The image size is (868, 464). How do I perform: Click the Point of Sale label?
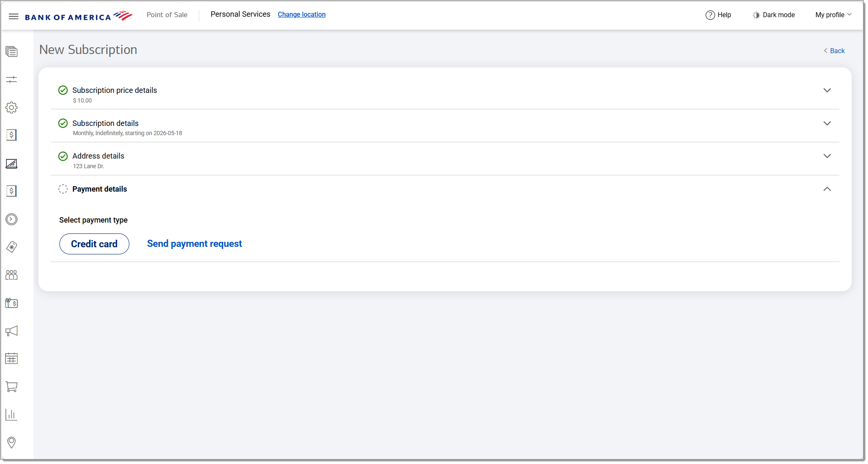(167, 15)
